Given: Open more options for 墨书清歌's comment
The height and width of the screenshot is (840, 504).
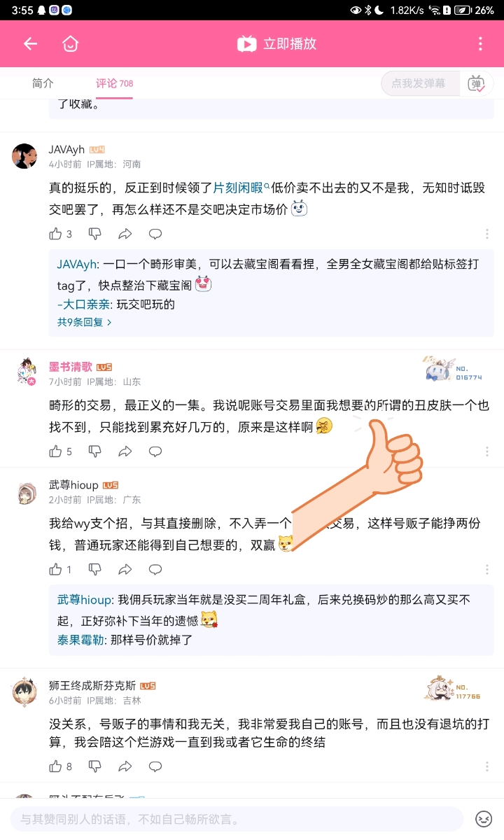Looking at the screenshot, I should coord(487,451).
